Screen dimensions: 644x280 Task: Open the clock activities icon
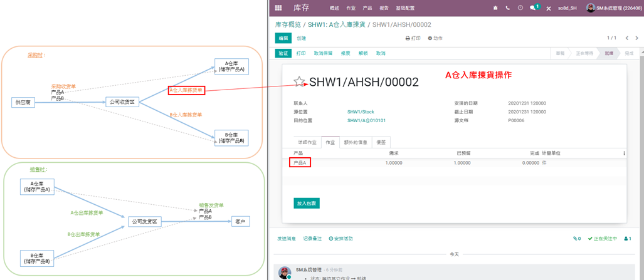point(520,8)
